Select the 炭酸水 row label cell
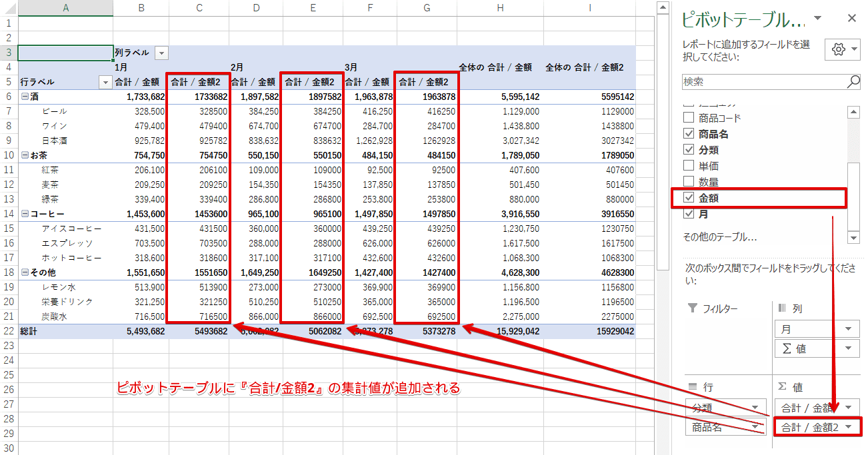Screen dimensions: 868x455 pos(65,316)
